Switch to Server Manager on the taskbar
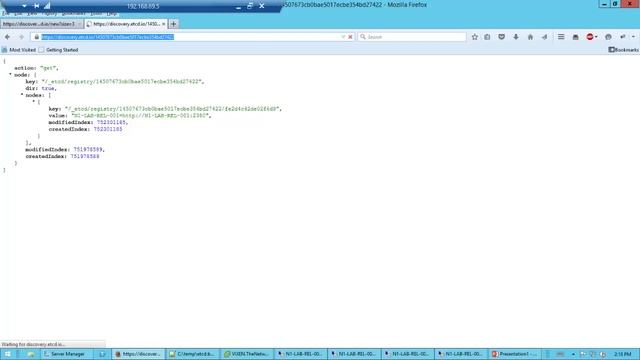640x360 pixels. click(x=67, y=354)
